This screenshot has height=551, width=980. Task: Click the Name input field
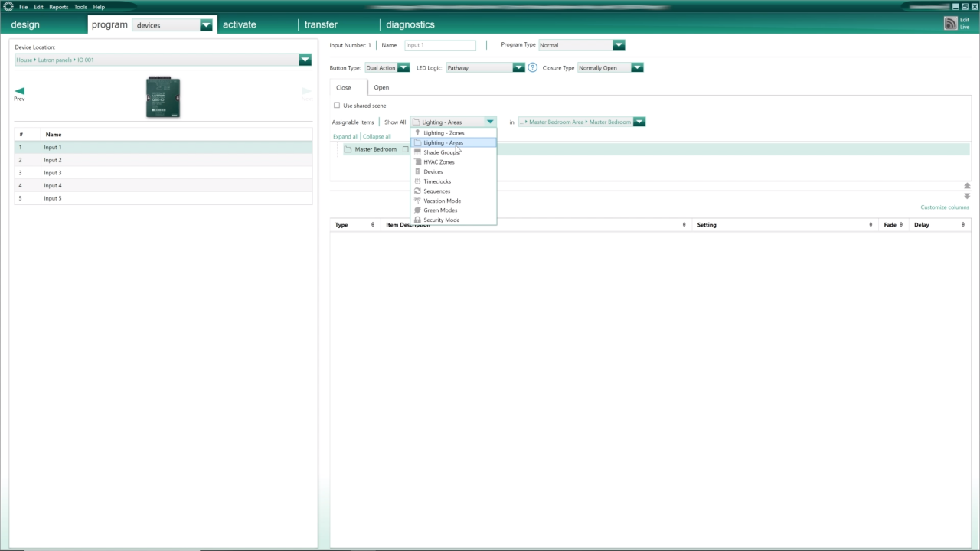tap(440, 45)
